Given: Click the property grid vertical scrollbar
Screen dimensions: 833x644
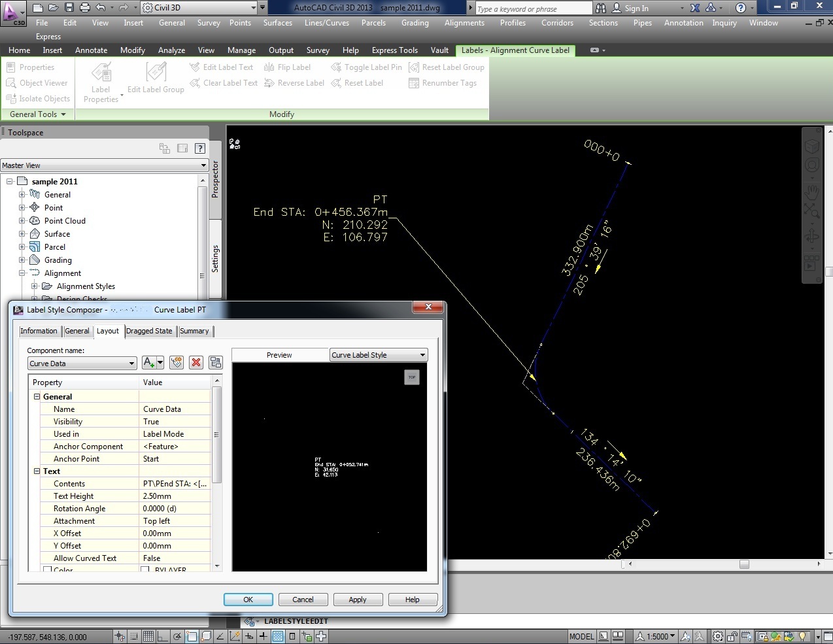Looking at the screenshot, I should (x=217, y=473).
